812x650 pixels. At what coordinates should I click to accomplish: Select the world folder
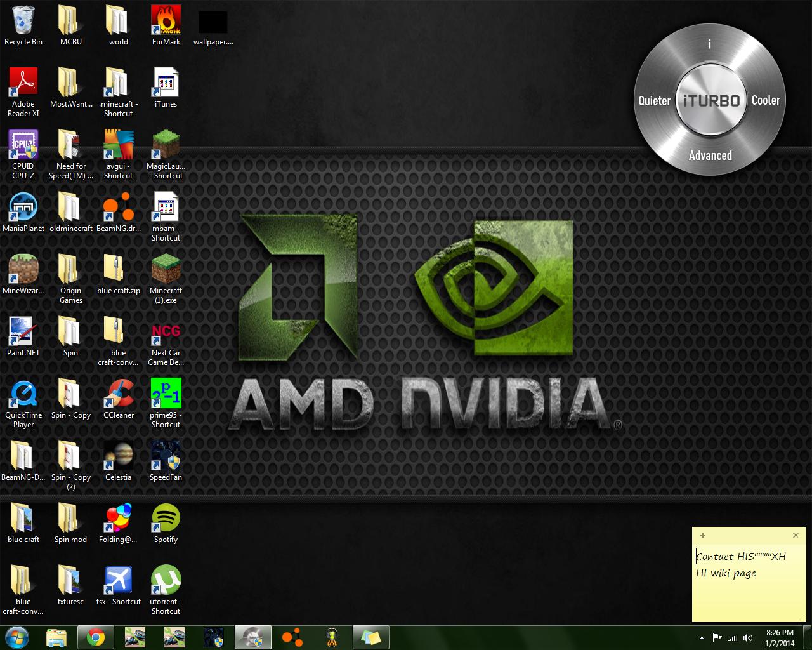(119, 26)
